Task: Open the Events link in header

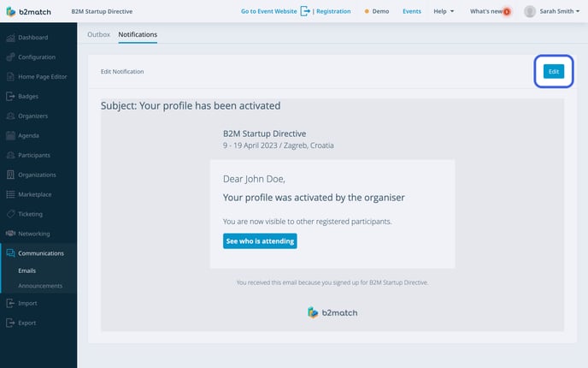Action: (412, 12)
